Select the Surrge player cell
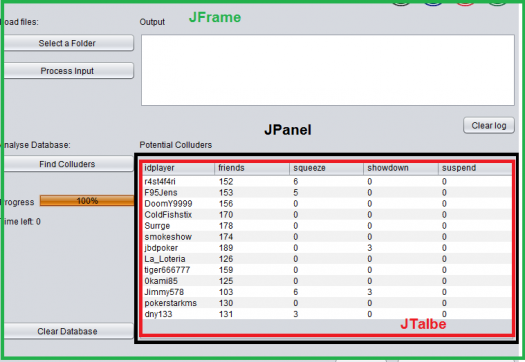The image size is (525, 362). pyautogui.click(x=178, y=226)
